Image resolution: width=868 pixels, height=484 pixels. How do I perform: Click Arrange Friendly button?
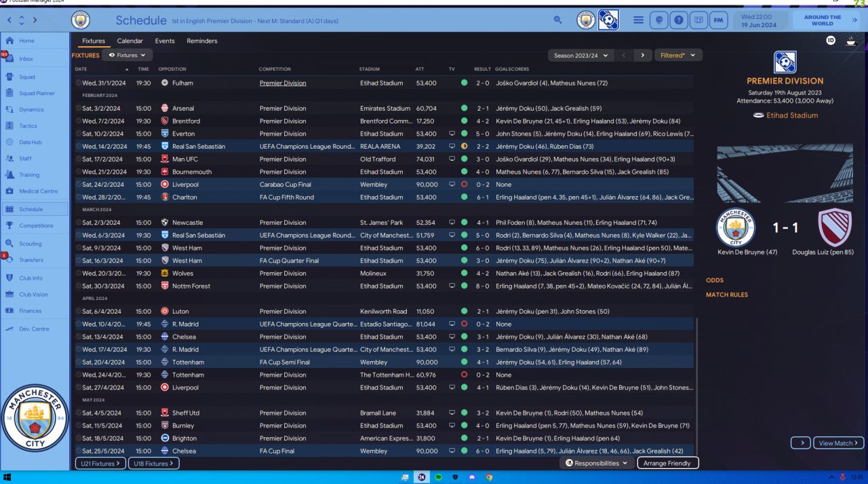pyautogui.click(x=668, y=463)
